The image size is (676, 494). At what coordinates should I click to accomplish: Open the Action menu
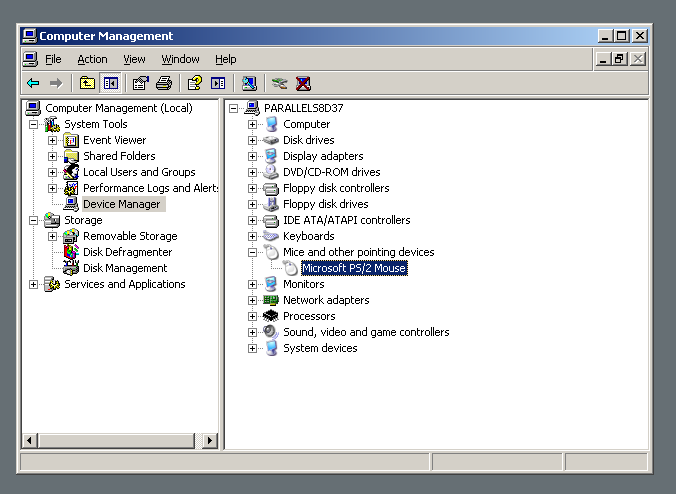click(92, 59)
